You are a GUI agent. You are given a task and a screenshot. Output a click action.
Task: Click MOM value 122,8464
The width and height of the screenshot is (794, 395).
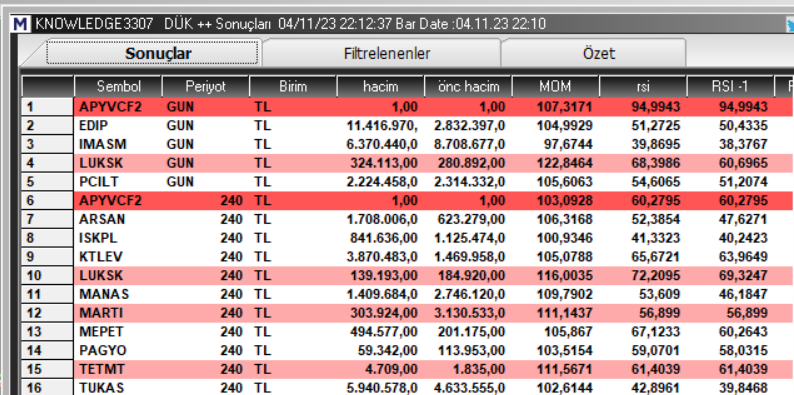point(565,163)
